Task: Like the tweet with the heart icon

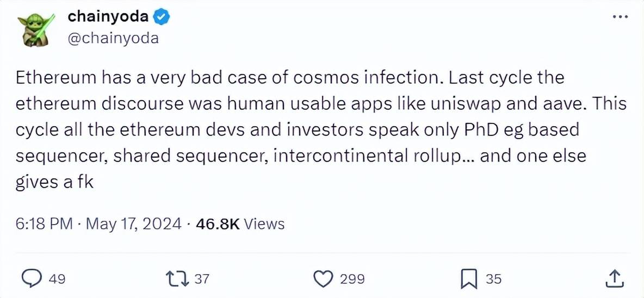Action: [x=324, y=279]
